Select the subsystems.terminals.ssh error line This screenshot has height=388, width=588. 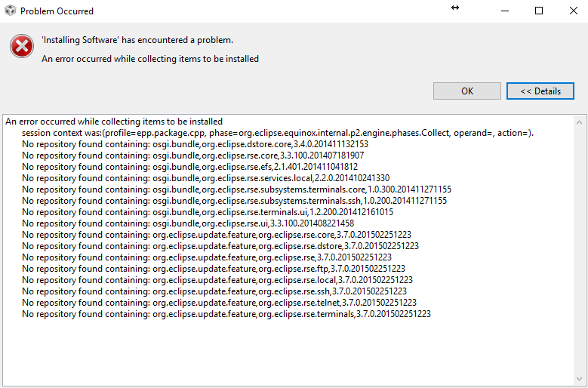pos(234,201)
